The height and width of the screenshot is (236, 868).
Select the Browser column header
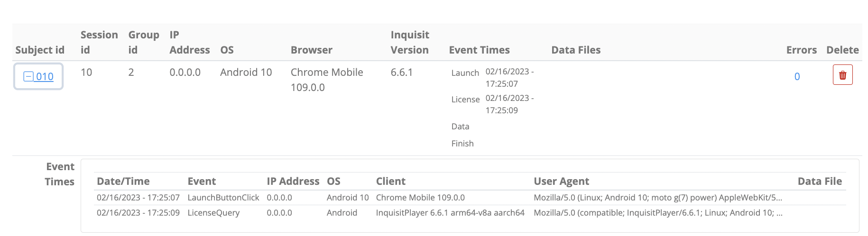(312, 50)
